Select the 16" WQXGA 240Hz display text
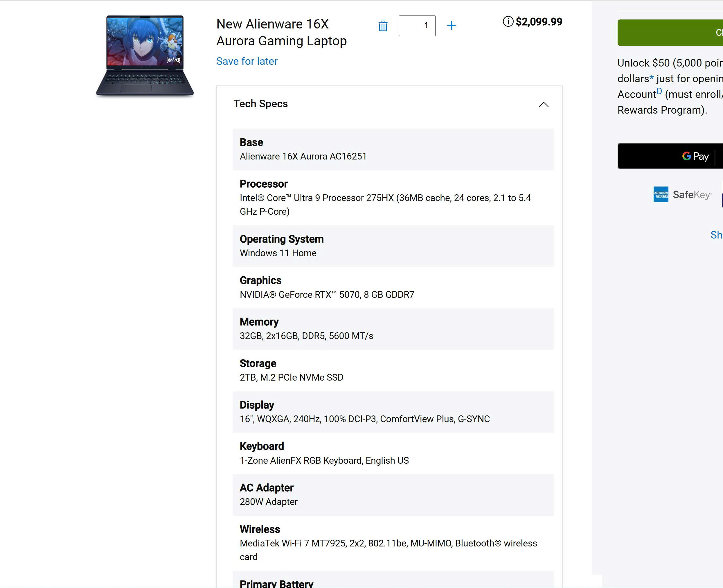 coord(364,419)
